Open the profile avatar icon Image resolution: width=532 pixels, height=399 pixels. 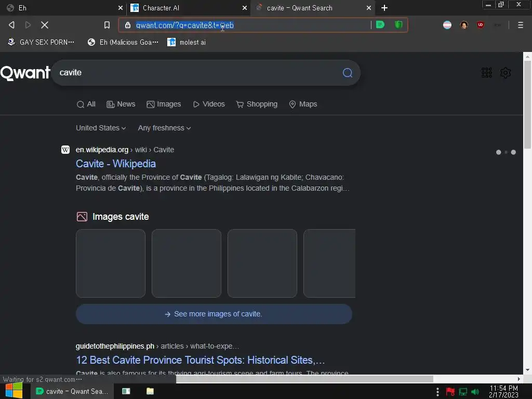pos(464,25)
